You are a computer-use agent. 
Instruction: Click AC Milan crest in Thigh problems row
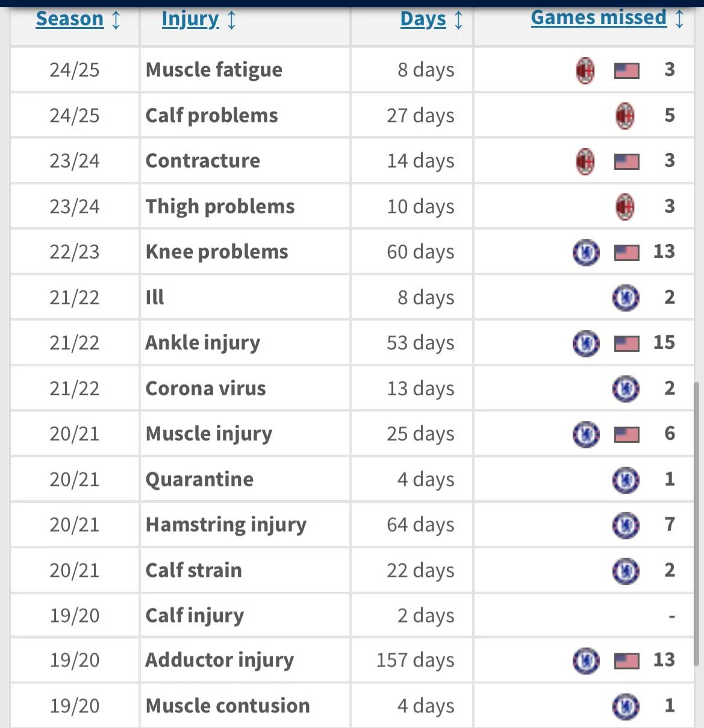click(x=625, y=207)
